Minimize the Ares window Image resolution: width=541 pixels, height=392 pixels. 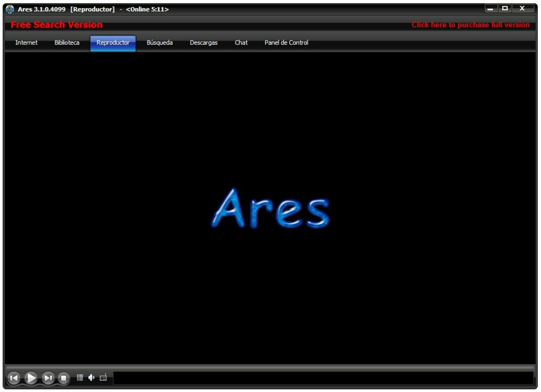point(490,9)
